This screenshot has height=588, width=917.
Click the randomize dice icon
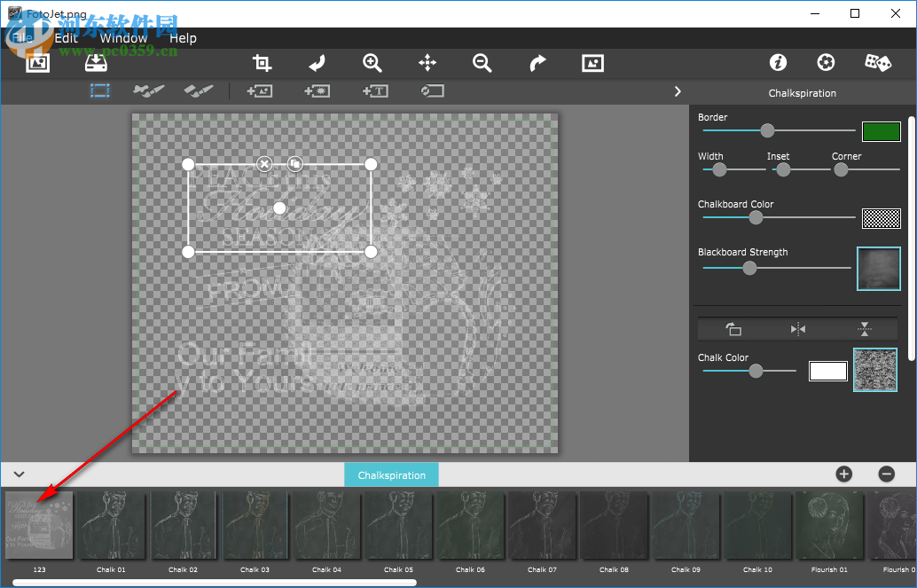[x=877, y=63]
